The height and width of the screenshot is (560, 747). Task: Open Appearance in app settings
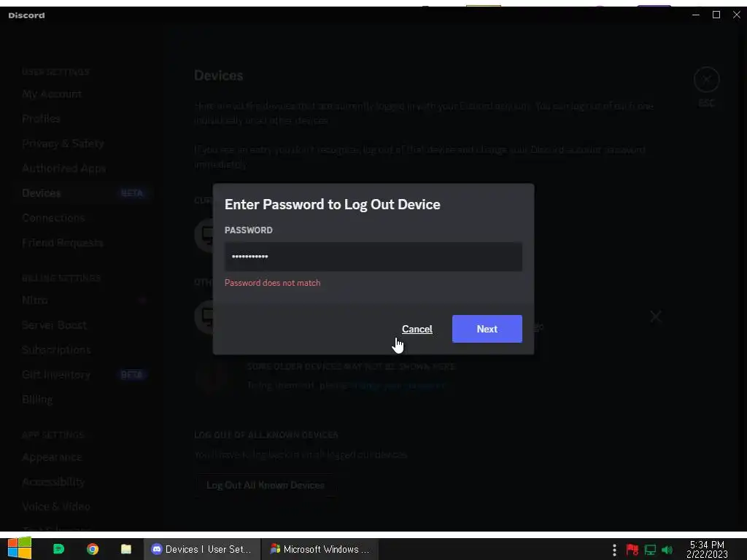(x=52, y=457)
